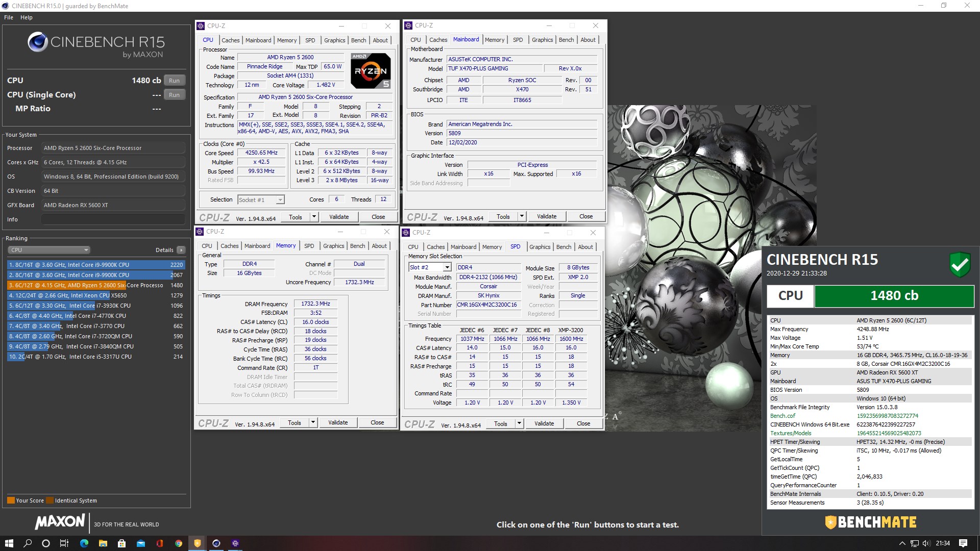Open Memory tab in CPU-Z Mainboard window
The height and width of the screenshot is (551, 980).
click(x=495, y=40)
